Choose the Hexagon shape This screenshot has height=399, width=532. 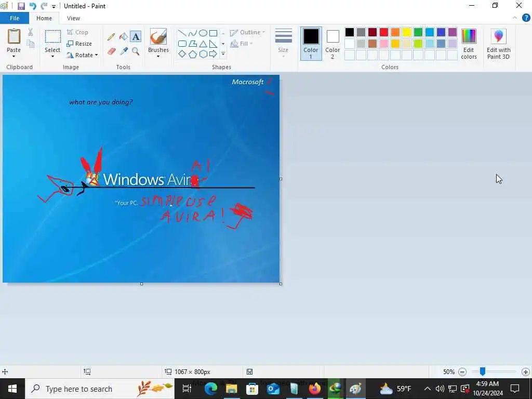203,54
